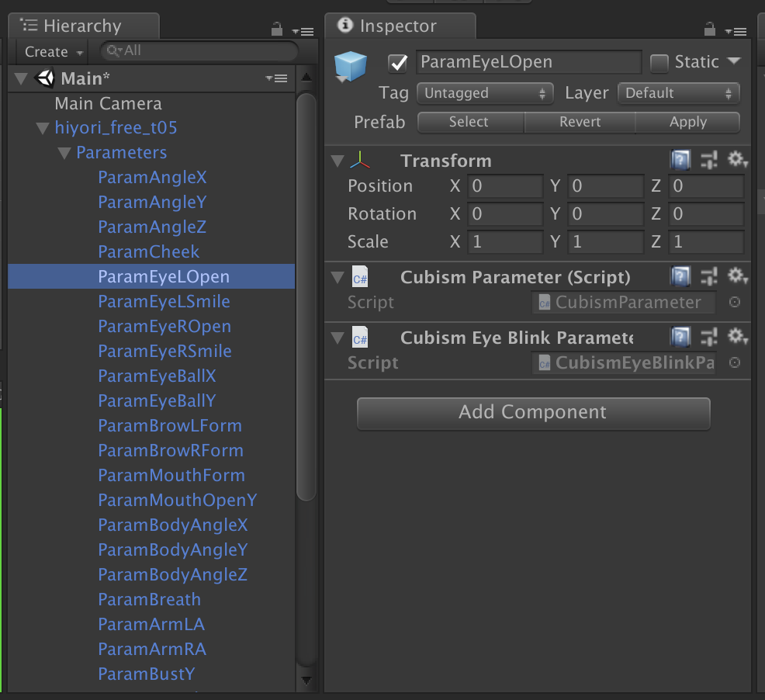Collapse the Transform component foldout

click(337, 161)
